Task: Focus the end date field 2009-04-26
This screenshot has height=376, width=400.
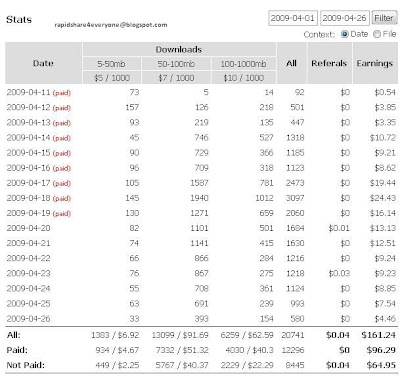Action: (x=345, y=18)
